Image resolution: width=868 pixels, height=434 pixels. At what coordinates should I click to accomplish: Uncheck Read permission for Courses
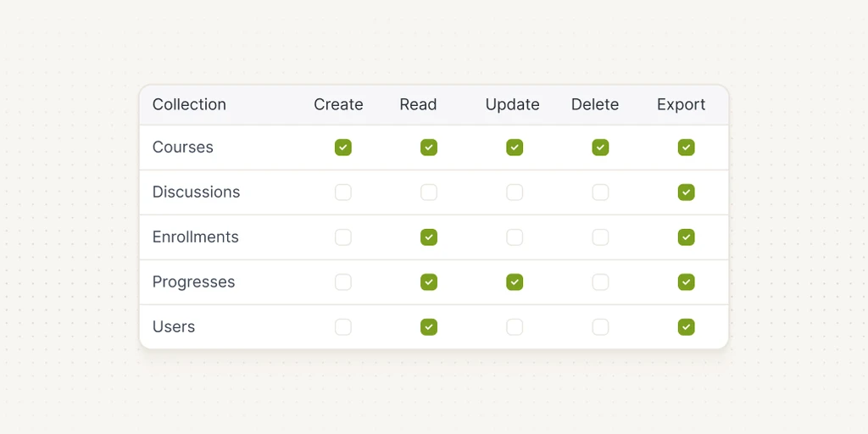428,147
